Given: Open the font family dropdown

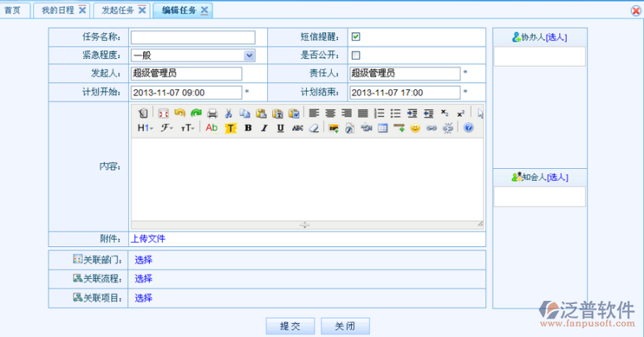Looking at the screenshot, I should point(167,128).
